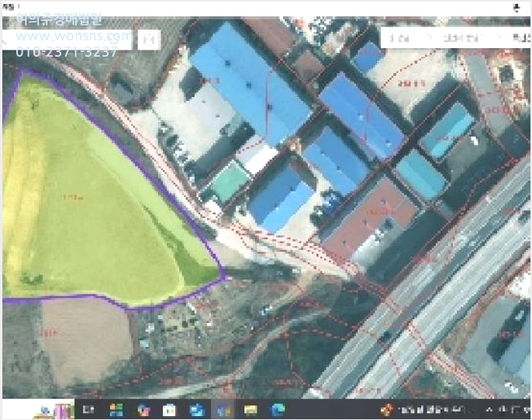Open Microsoft Store from the taskbar
Image resolution: width=532 pixels, height=420 pixels.
point(169,410)
